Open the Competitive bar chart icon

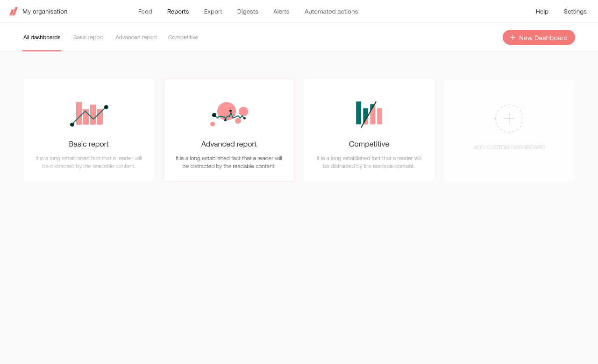pos(369,114)
